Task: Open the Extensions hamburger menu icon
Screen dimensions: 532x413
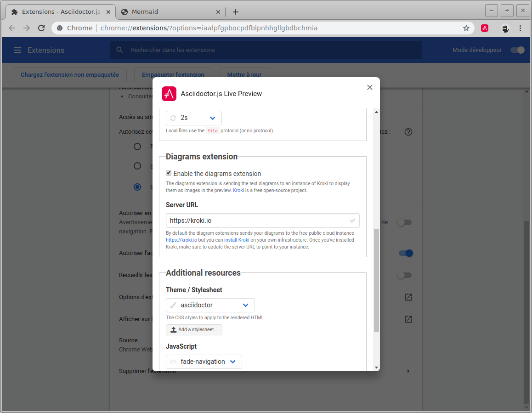Action: click(17, 50)
